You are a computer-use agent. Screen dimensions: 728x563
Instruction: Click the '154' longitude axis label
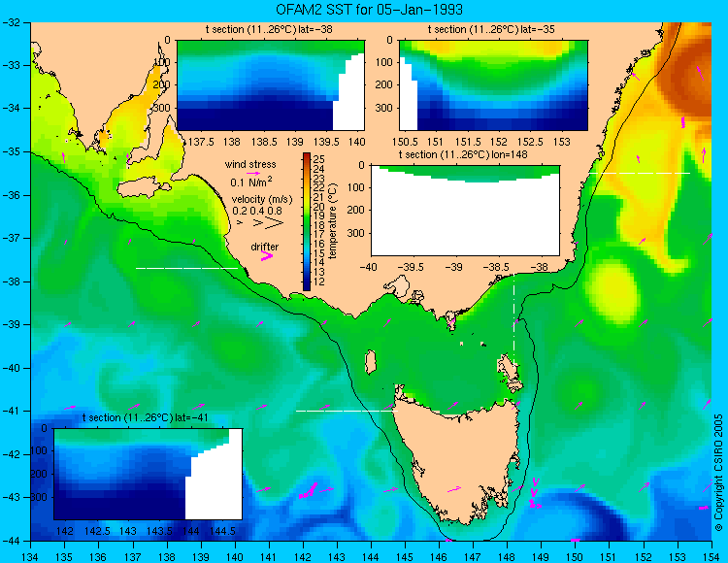711,557
